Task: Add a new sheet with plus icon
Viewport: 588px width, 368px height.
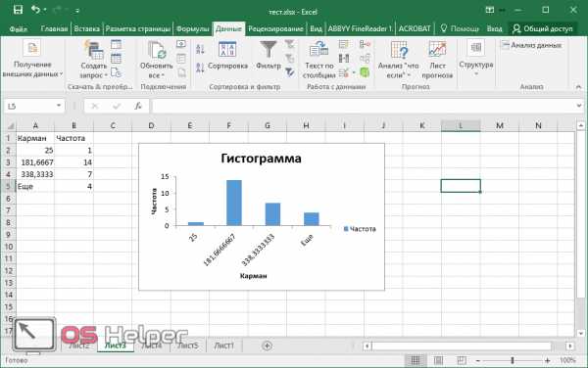Action: 267,345
